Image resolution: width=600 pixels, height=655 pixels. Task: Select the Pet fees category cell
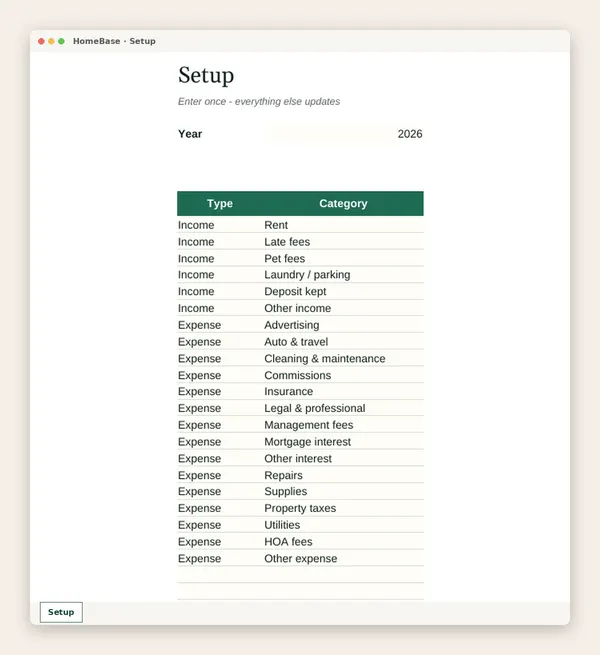click(x=343, y=258)
